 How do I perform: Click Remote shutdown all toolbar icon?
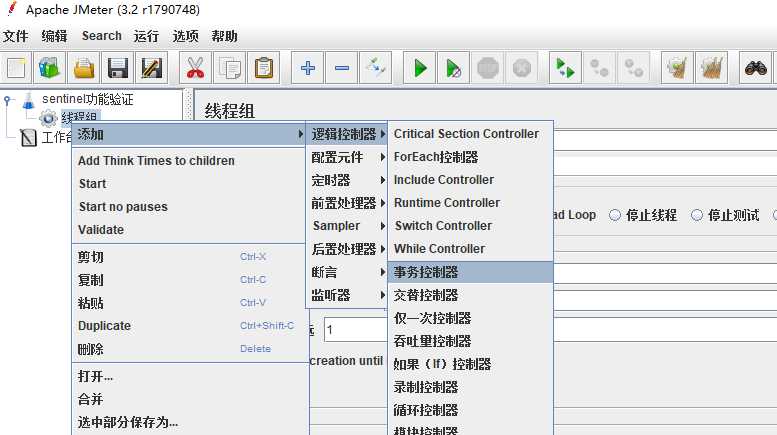633,67
